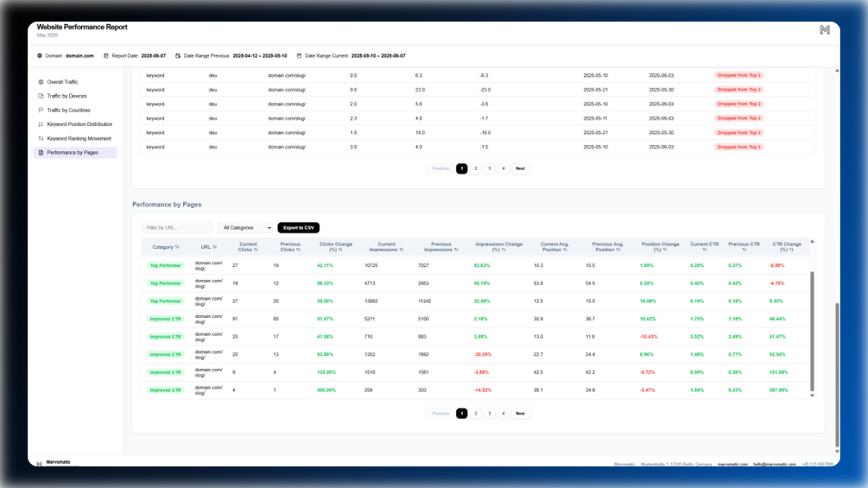Screen dimensions: 868x488
Task: Click the M logo in the top-right corner
Action: 824,30
